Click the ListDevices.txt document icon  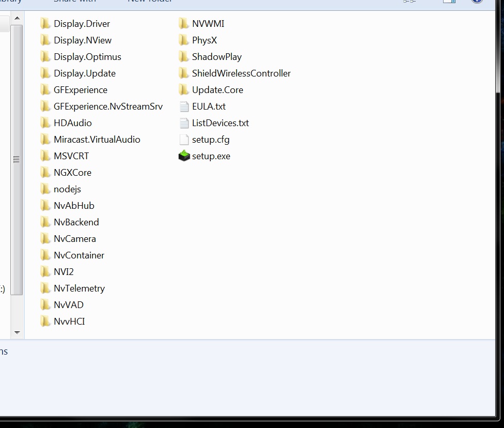coord(184,123)
